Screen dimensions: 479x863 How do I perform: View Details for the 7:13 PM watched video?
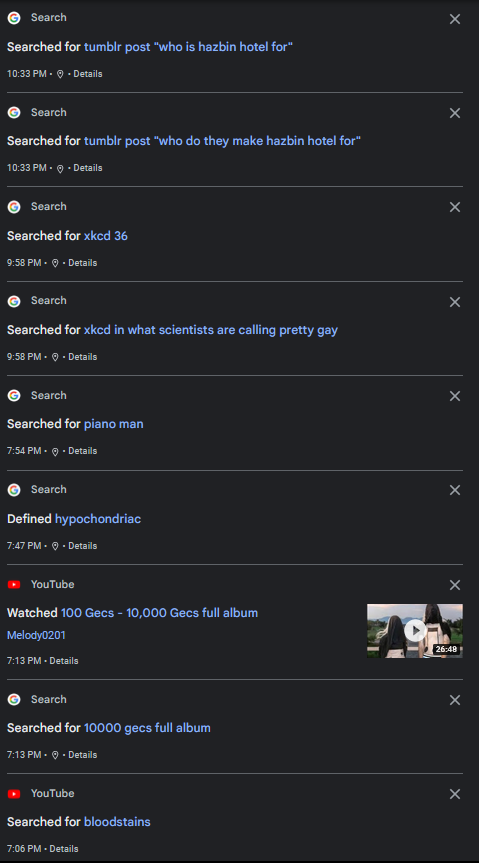pos(64,660)
